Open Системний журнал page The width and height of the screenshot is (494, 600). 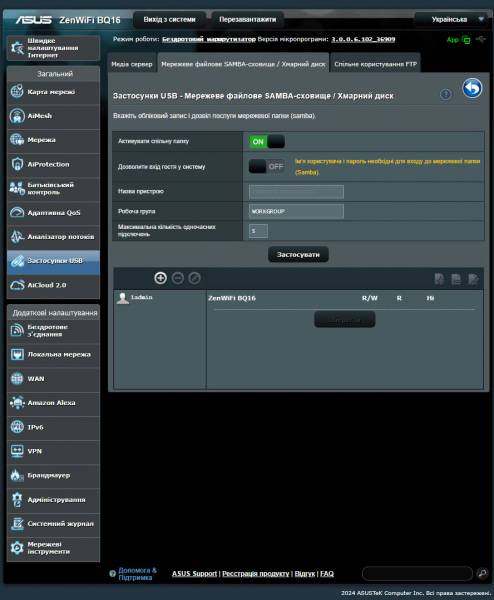pyautogui.click(x=53, y=524)
